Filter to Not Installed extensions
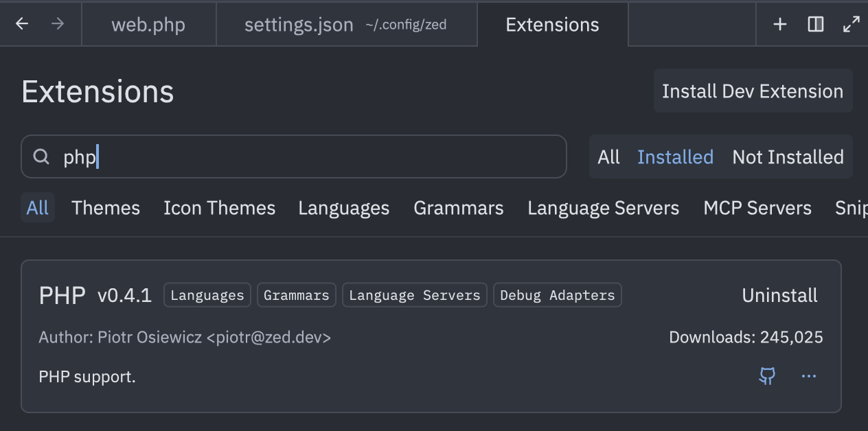 pos(788,157)
